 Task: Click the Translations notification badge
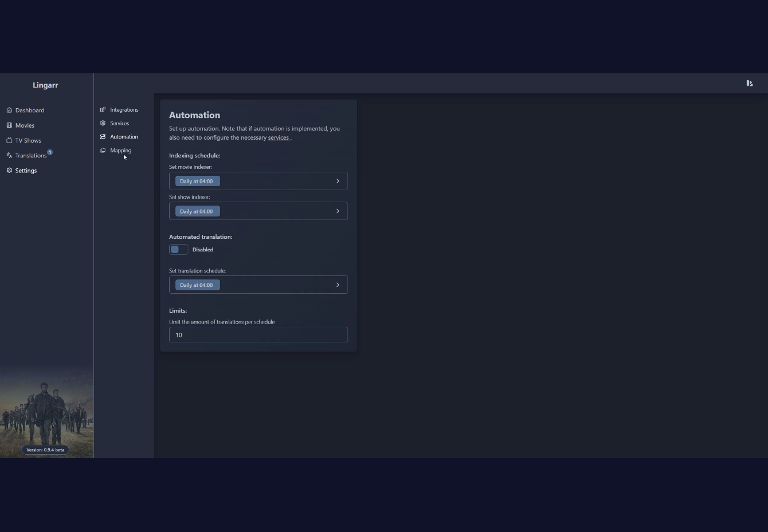(x=50, y=152)
